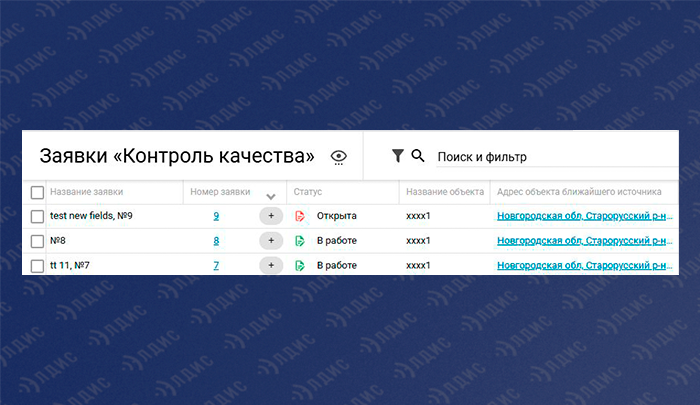Open request number 7 link
This screenshot has height=405, width=700.
pyautogui.click(x=216, y=266)
